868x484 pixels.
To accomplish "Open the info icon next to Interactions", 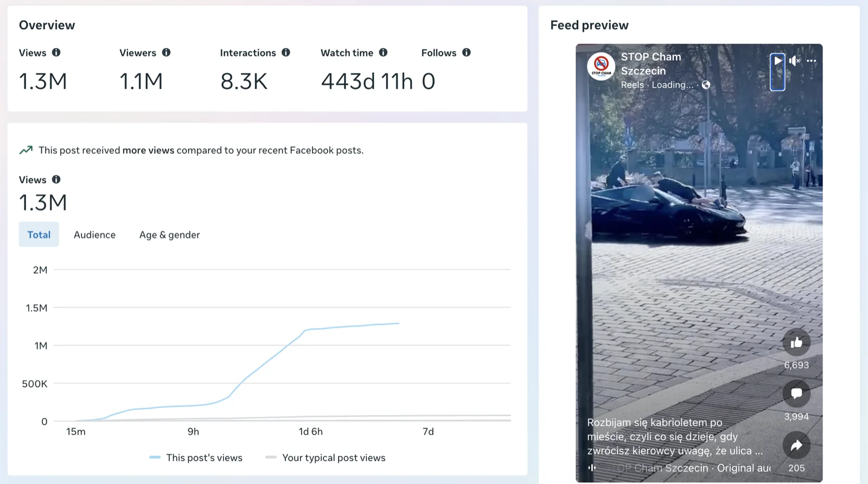I will pyautogui.click(x=286, y=53).
